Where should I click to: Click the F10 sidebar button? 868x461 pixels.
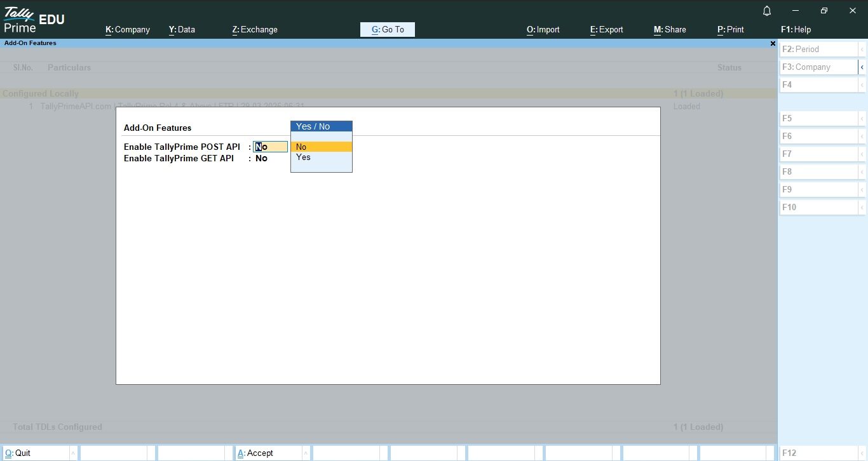(x=819, y=207)
